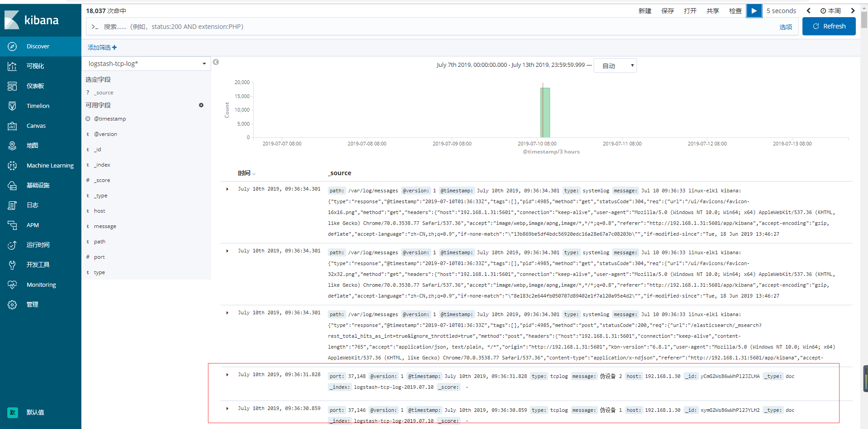
Task: Click the _source selected field
Action: click(x=104, y=93)
